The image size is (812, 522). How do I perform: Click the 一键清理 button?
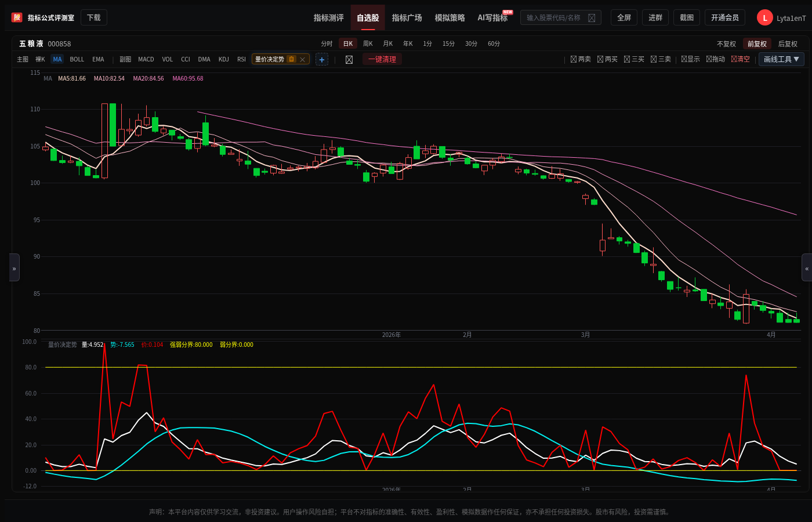[x=382, y=59]
